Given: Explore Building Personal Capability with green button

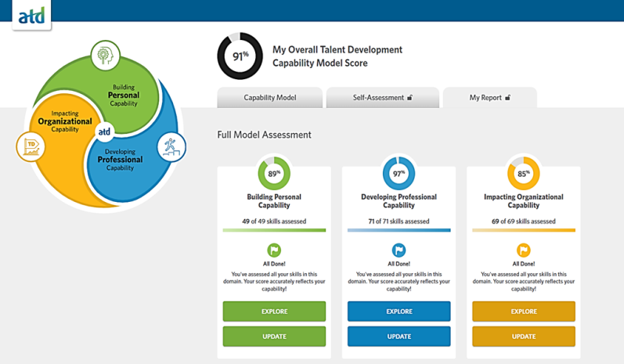Looking at the screenshot, I should [x=274, y=312].
